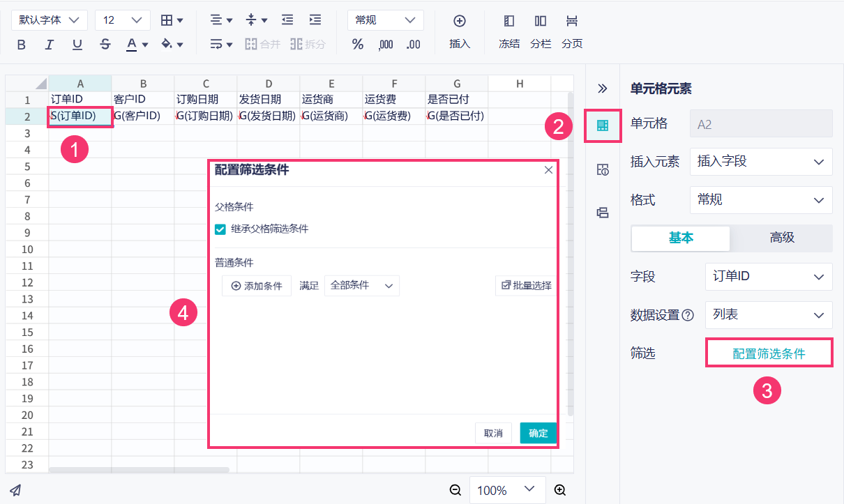Open vertical alignment options
Image resolution: width=844 pixels, height=504 pixels.
pyautogui.click(x=257, y=20)
